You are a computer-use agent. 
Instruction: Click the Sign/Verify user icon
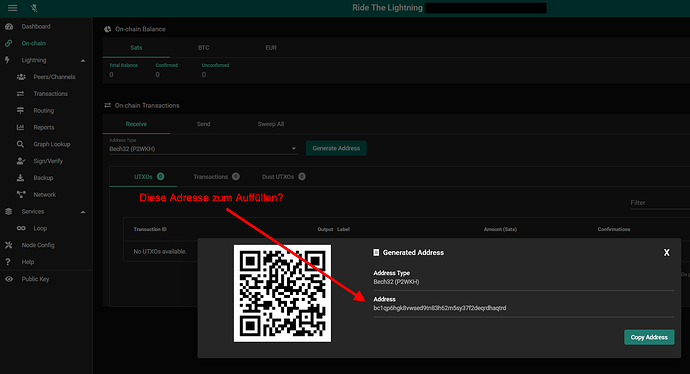tap(21, 161)
